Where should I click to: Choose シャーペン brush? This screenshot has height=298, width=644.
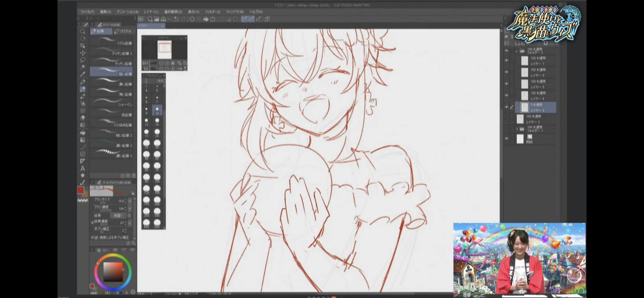pos(111,103)
